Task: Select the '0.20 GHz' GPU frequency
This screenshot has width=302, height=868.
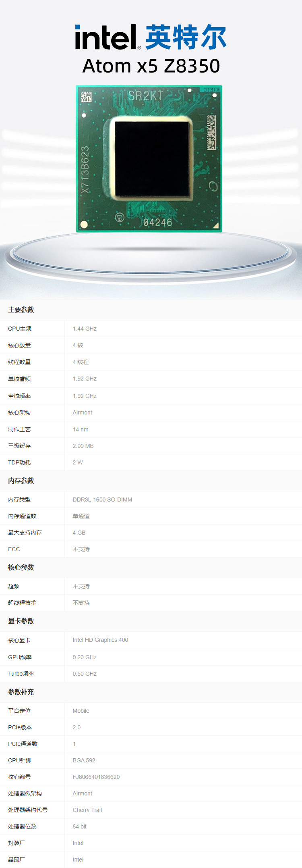Action: pyautogui.click(x=85, y=657)
